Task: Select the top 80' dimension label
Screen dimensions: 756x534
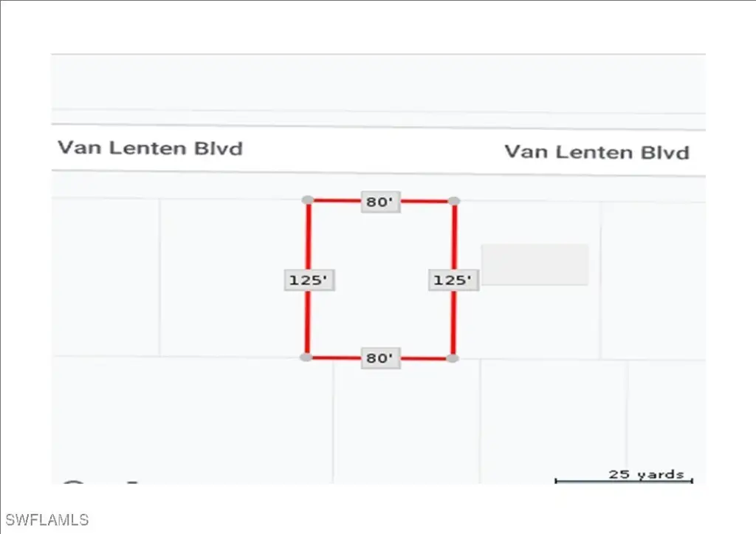Action: 381,202
